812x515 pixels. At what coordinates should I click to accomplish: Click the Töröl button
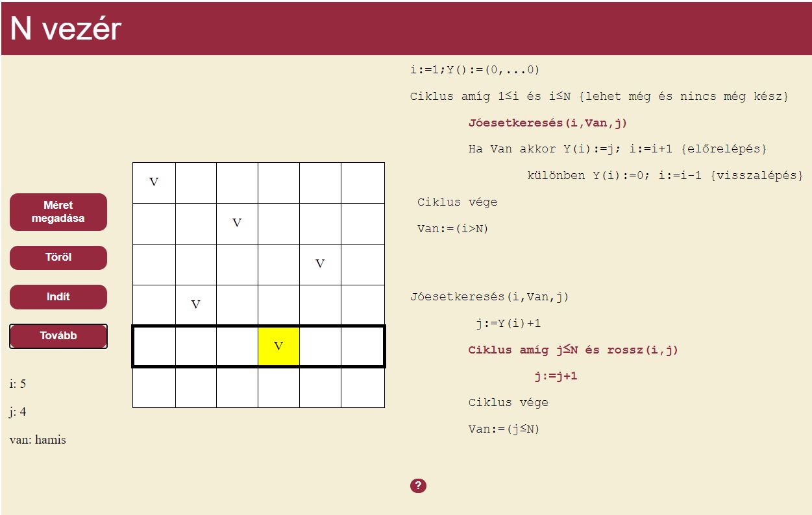click(x=58, y=257)
